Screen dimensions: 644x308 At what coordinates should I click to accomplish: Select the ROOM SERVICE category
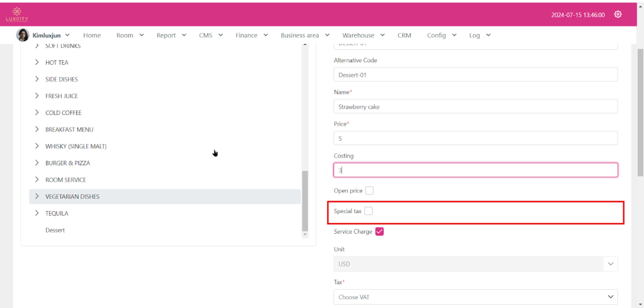coord(65,180)
